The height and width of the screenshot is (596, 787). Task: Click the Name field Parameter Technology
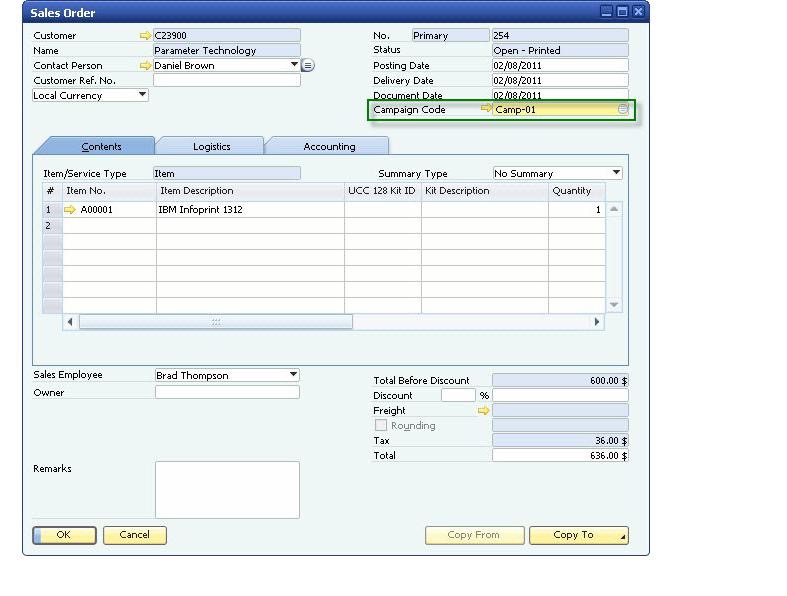point(227,51)
